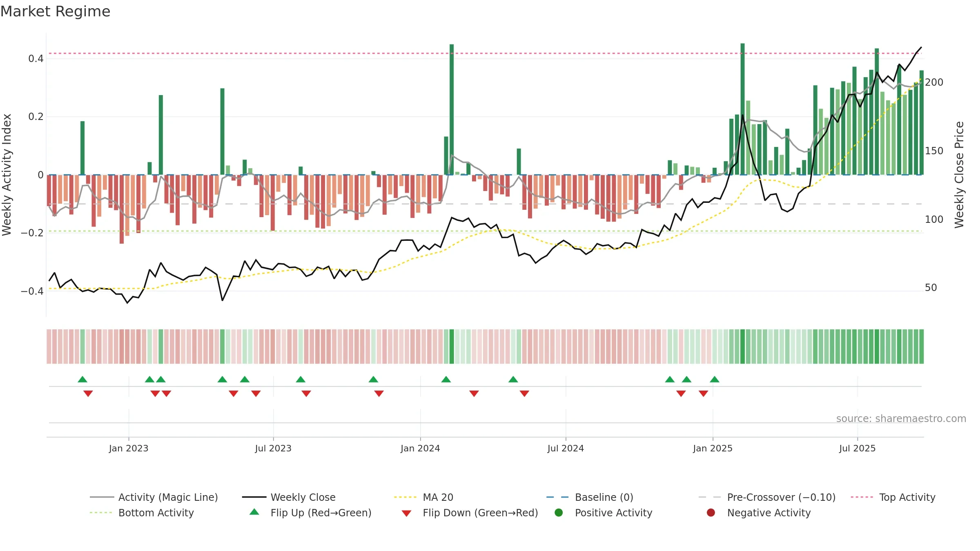
Task: Click the 0.2 left axis tick label
Action: (x=36, y=117)
